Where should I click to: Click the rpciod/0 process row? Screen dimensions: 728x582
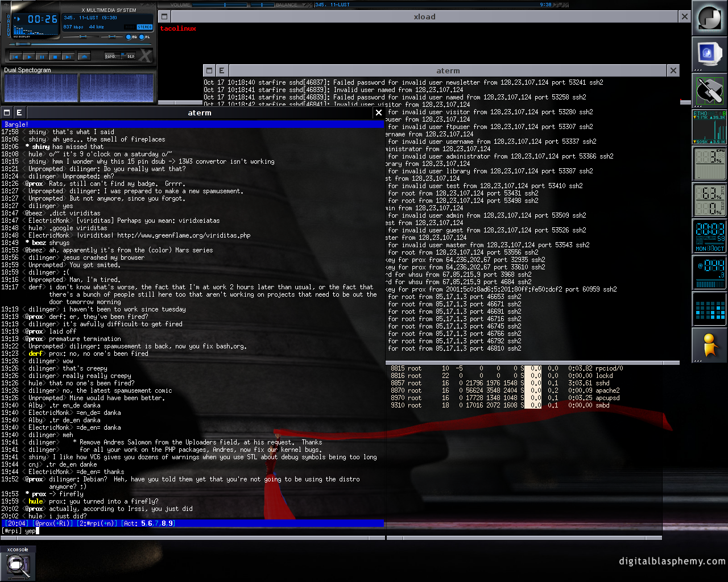[x=507, y=368]
